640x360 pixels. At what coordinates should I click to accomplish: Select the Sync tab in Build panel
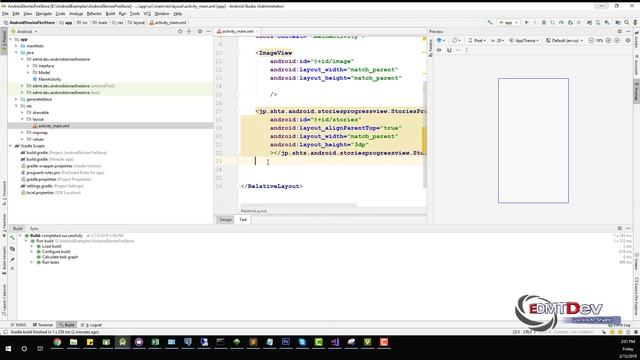34,229
